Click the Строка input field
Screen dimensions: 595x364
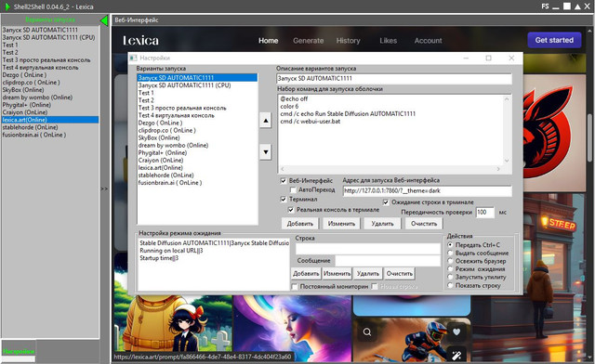(368, 249)
